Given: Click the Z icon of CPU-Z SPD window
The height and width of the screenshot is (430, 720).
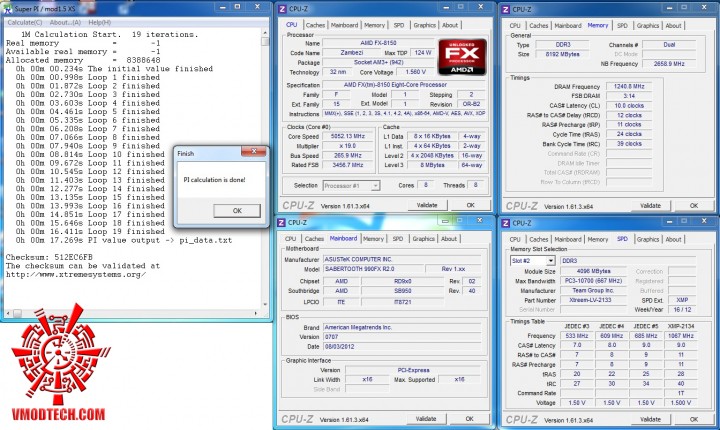Looking at the screenshot, I should point(506,223).
